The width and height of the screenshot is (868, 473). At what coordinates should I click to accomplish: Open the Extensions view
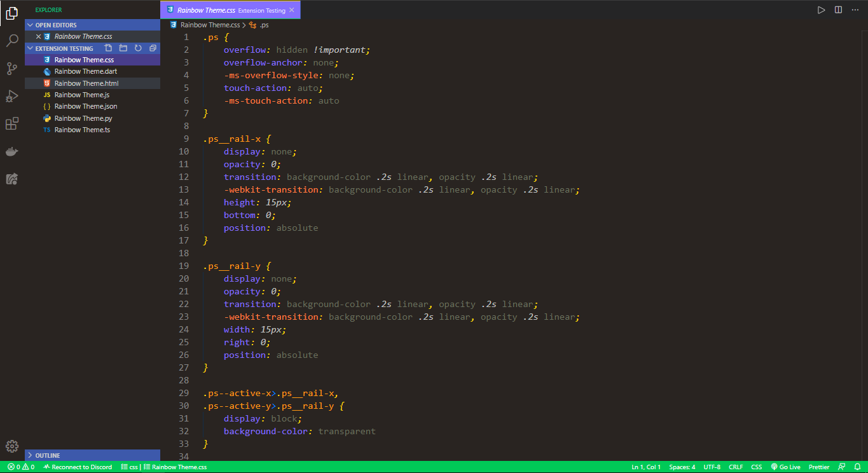pos(11,123)
